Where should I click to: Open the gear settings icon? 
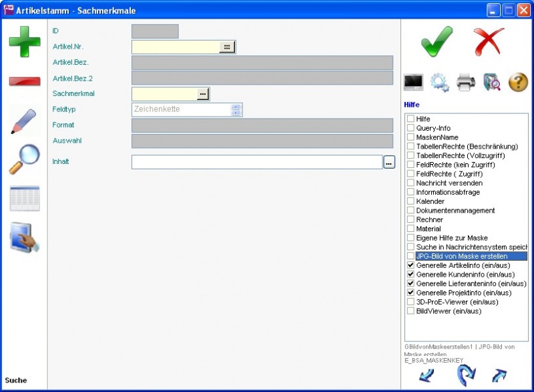(439, 82)
